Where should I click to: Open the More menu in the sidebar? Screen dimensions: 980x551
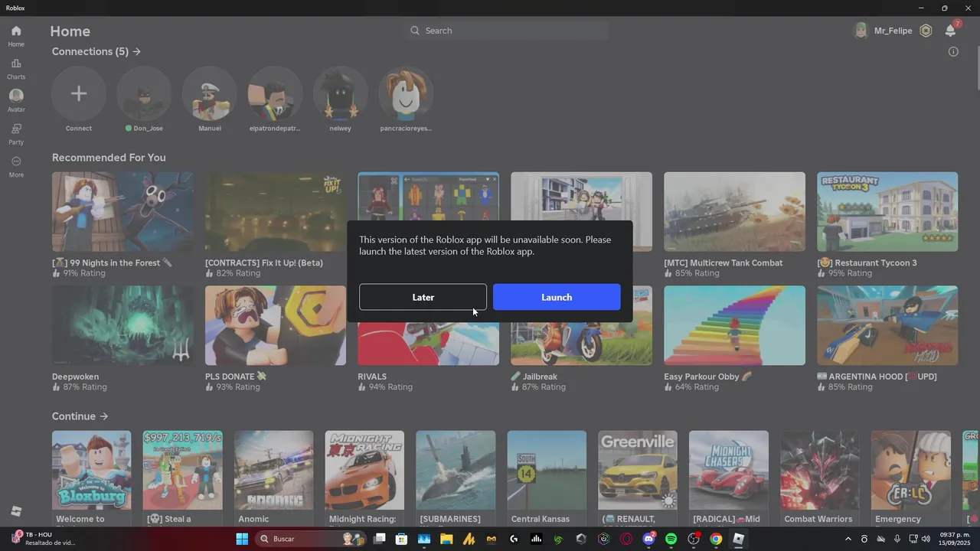coord(16,167)
